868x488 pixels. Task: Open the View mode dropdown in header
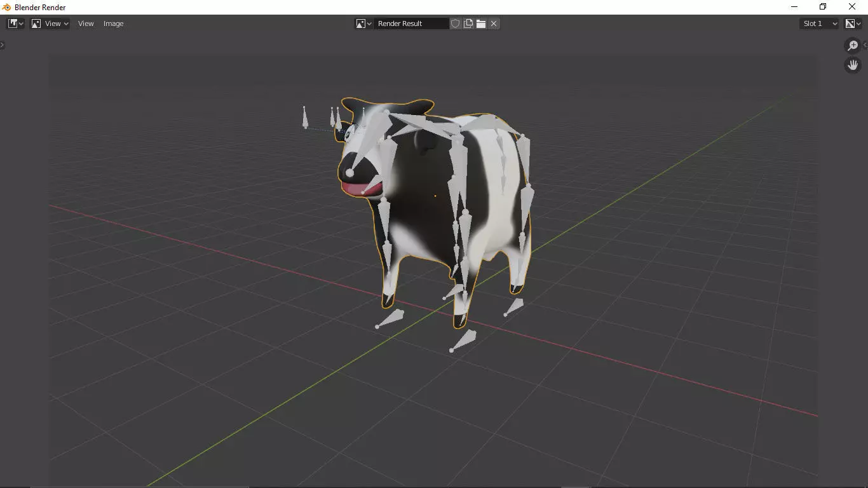[50, 24]
